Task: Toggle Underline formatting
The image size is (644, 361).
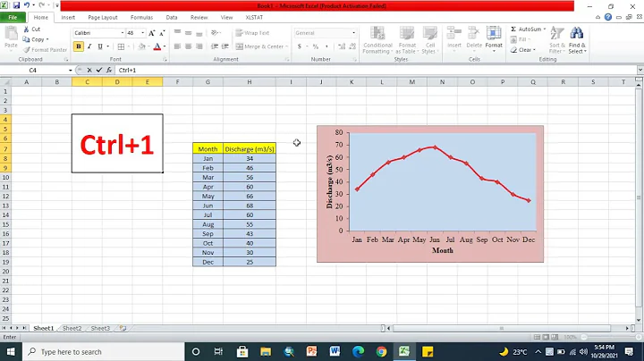Action: pos(100,46)
